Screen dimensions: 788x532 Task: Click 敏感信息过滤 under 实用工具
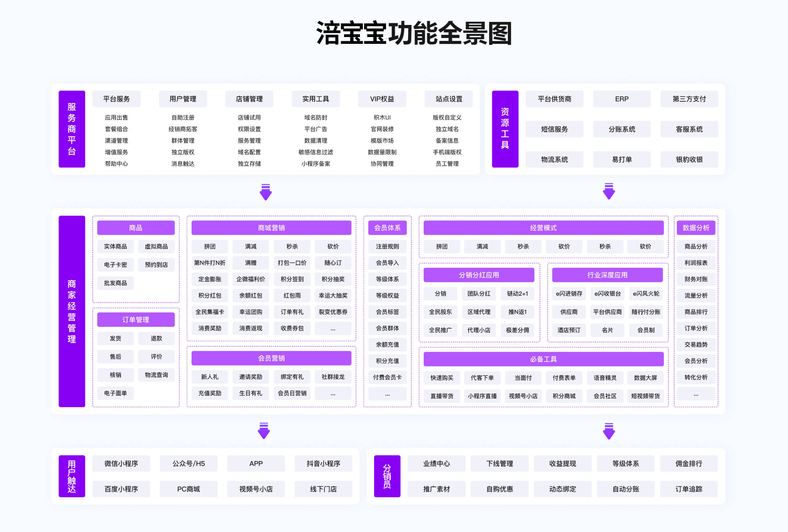[x=315, y=152]
